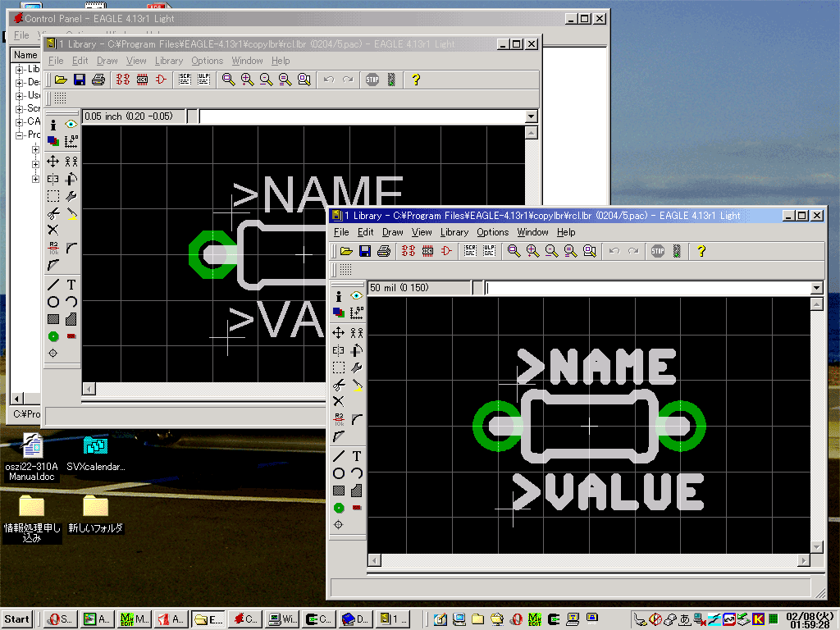The width and height of the screenshot is (840, 630).
Task: Click Save icon in front library window
Action: (365, 251)
